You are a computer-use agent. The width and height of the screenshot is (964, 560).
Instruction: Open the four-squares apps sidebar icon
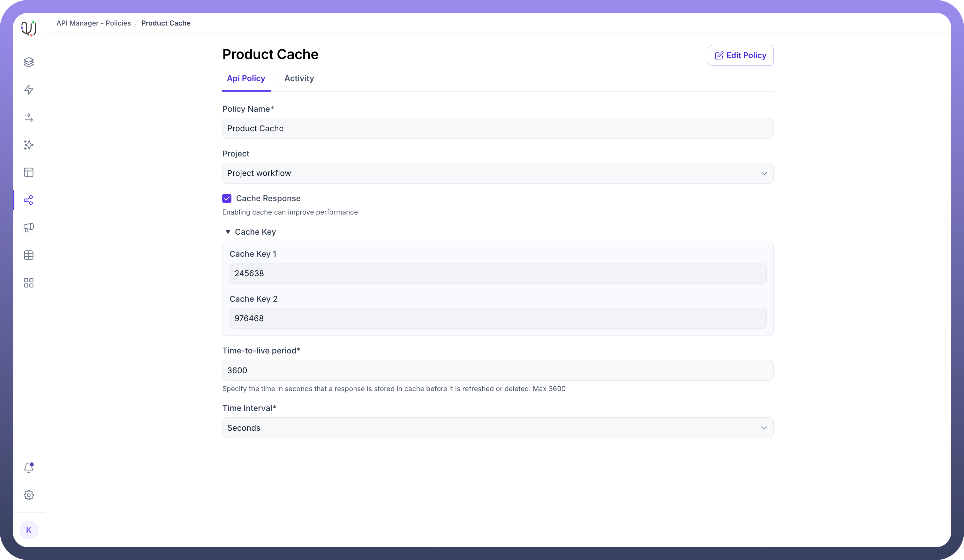pos(29,283)
